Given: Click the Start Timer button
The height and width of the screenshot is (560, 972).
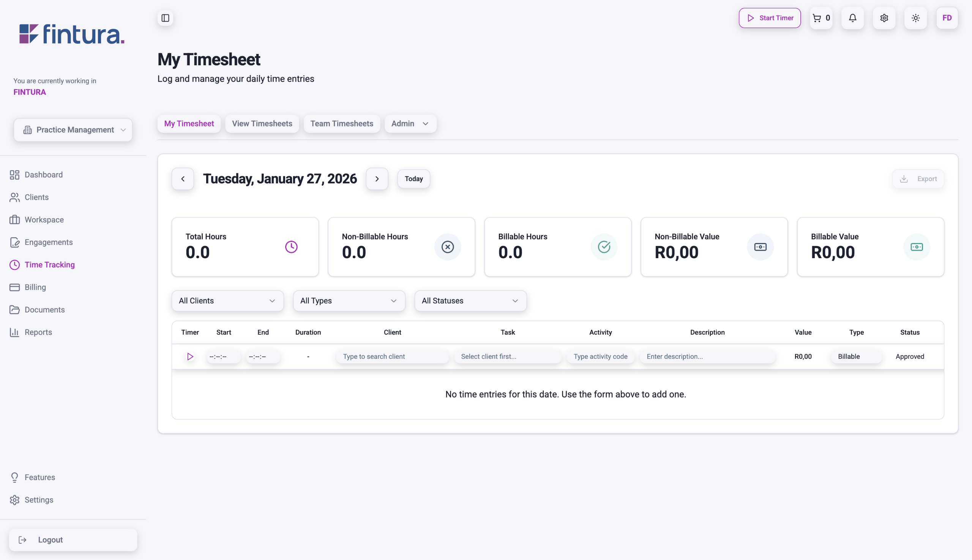Looking at the screenshot, I should 770,18.
